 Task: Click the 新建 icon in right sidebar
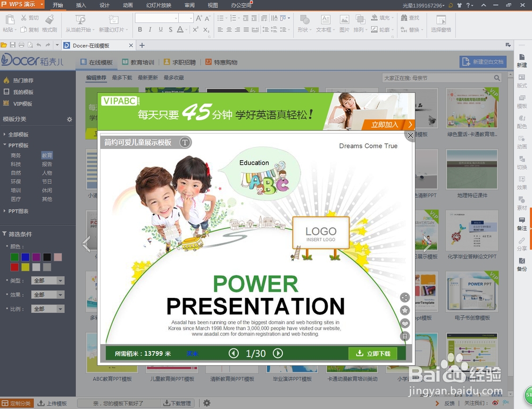[x=522, y=57]
